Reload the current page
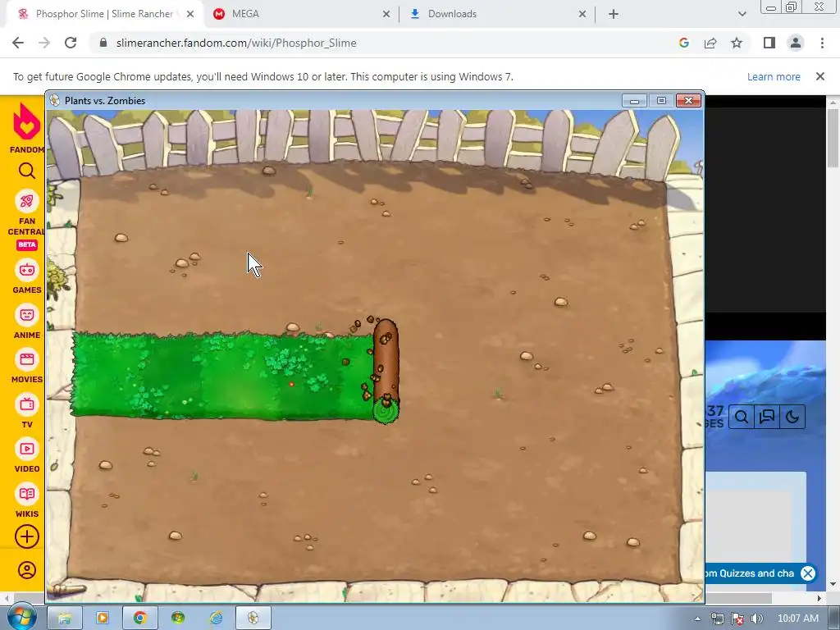 tap(71, 43)
